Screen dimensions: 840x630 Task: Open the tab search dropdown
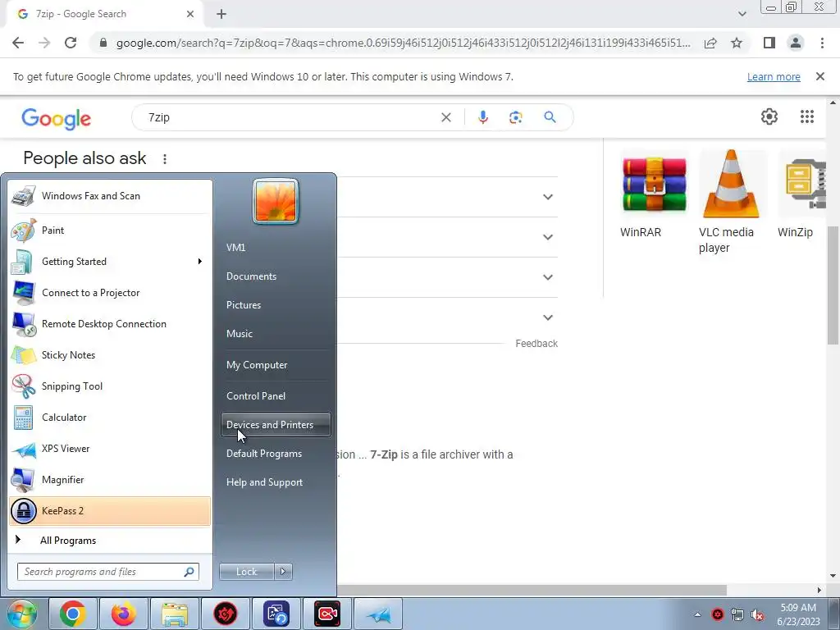point(742,14)
